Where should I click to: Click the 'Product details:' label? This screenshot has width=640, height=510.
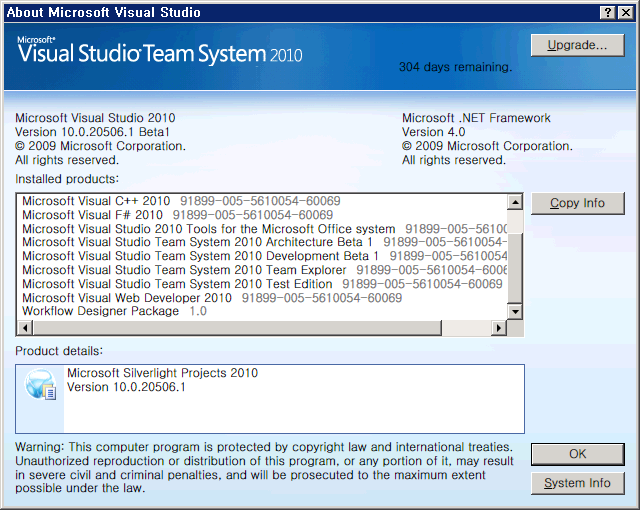pyautogui.click(x=59, y=351)
